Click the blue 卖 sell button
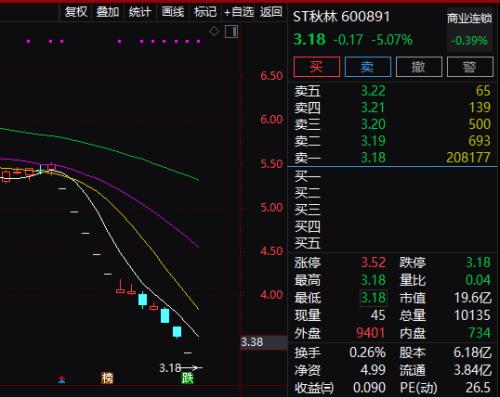Image resolution: width=500 pixels, height=397 pixels. point(368,67)
